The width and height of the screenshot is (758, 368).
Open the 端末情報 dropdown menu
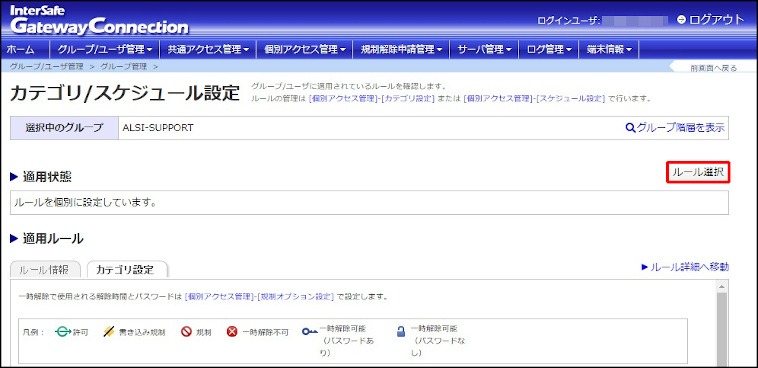tap(609, 49)
